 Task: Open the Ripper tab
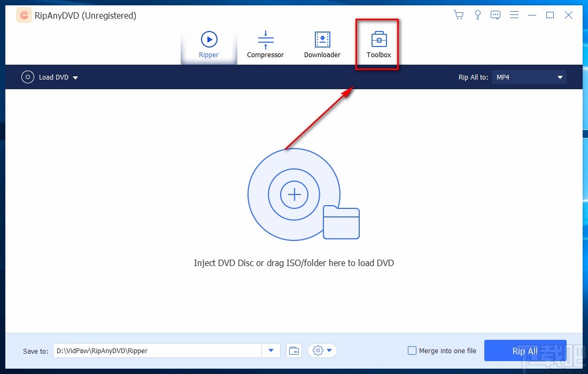click(209, 45)
